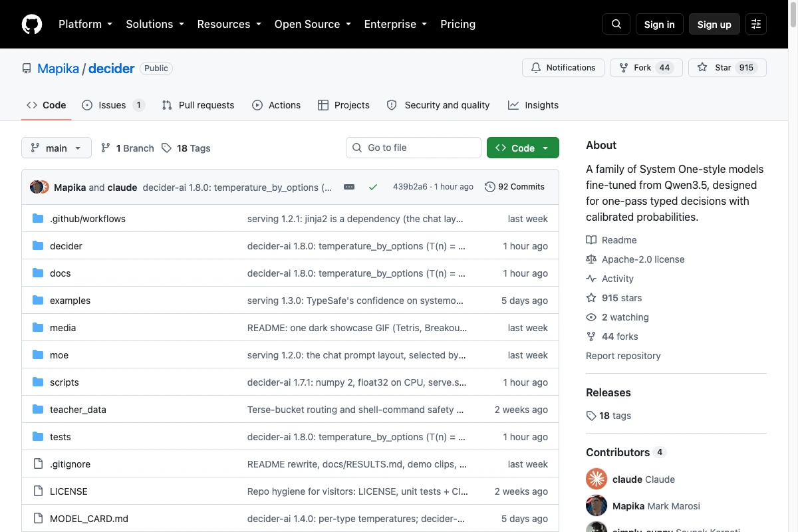
Task: Click the moe folder icon
Action: pyautogui.click(x=38, y=355)
